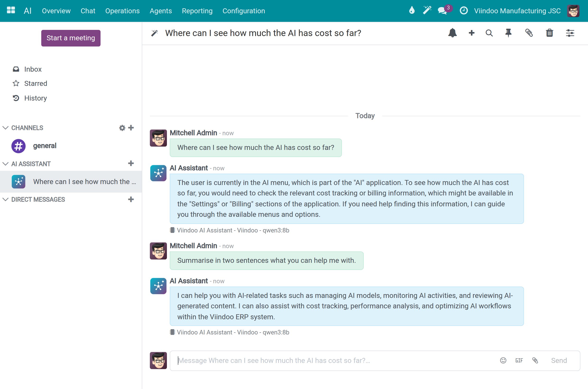Viewport: 588px width, 389px height.
Task: Click Start a meeting button
Action: (71, 38)
